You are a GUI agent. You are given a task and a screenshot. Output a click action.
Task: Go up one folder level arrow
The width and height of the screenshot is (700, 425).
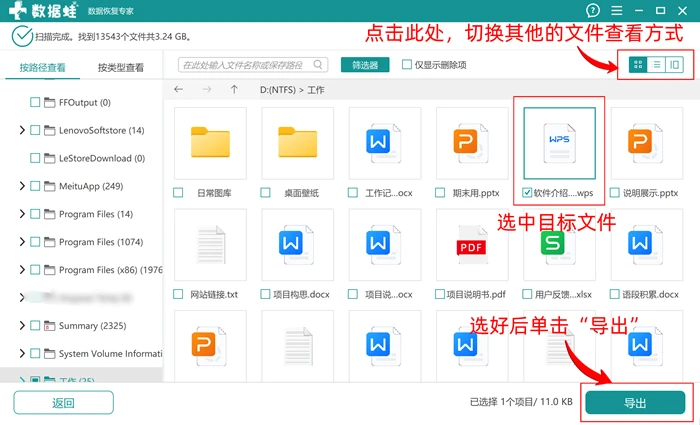tap(234, 89)
